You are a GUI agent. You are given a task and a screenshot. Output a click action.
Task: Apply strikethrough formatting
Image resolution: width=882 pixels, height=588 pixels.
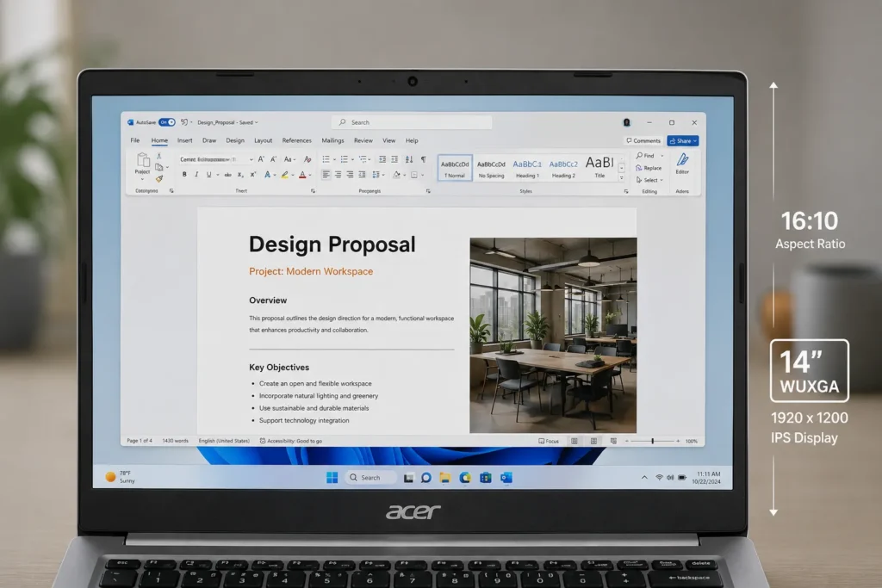point(227,175)
